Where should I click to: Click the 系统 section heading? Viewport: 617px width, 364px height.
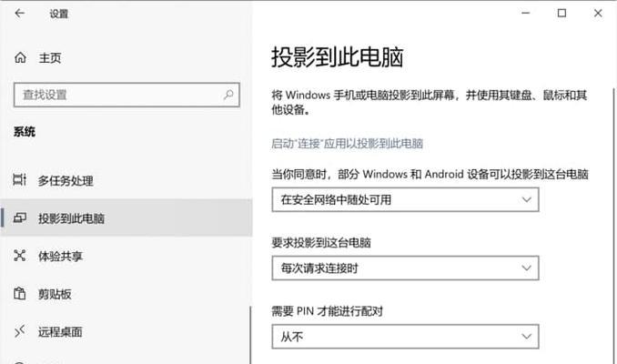click(x=25, y=131)
